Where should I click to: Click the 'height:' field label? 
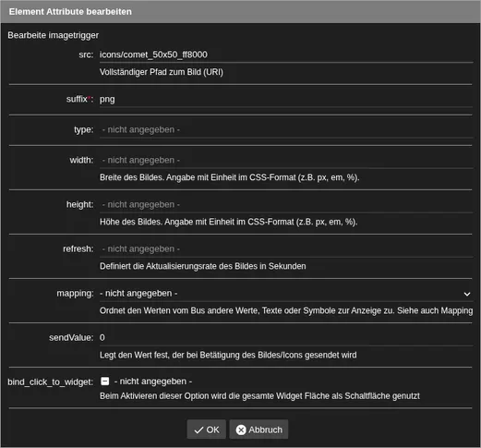click(x=80, y=204)
